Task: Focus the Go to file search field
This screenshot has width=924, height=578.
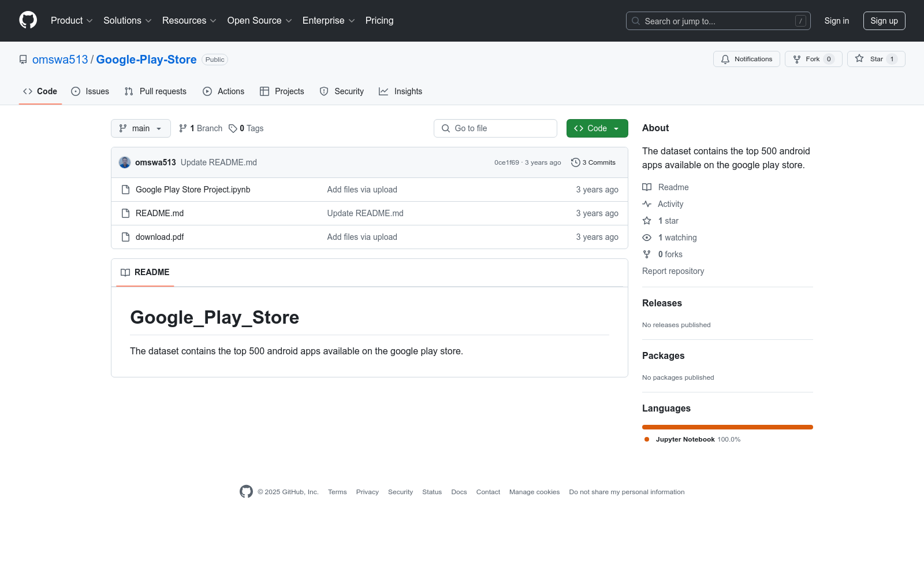Action: pyautogui.click(x=495, y=128)
